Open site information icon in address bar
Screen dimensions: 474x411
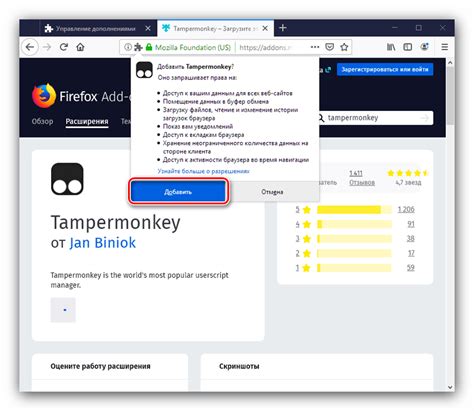pos(128,47)
